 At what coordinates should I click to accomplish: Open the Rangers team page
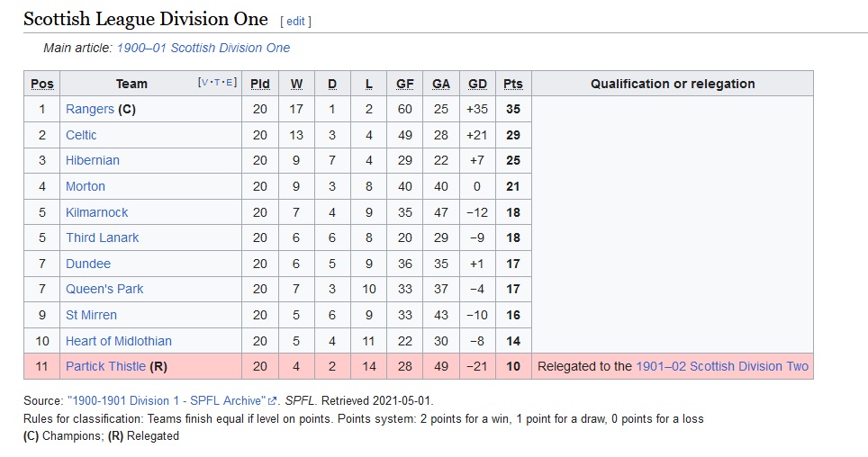pos(90,109)
